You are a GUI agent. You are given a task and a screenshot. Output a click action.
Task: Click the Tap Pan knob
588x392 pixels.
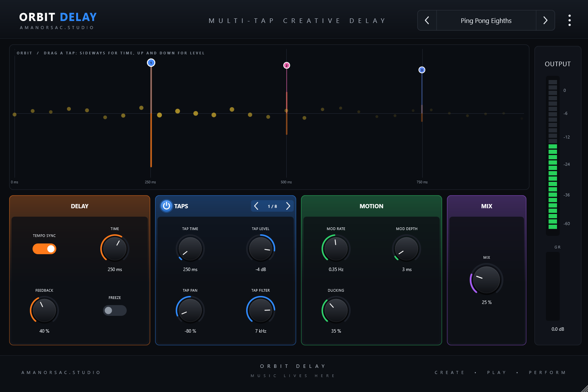[x=190, y=310]
